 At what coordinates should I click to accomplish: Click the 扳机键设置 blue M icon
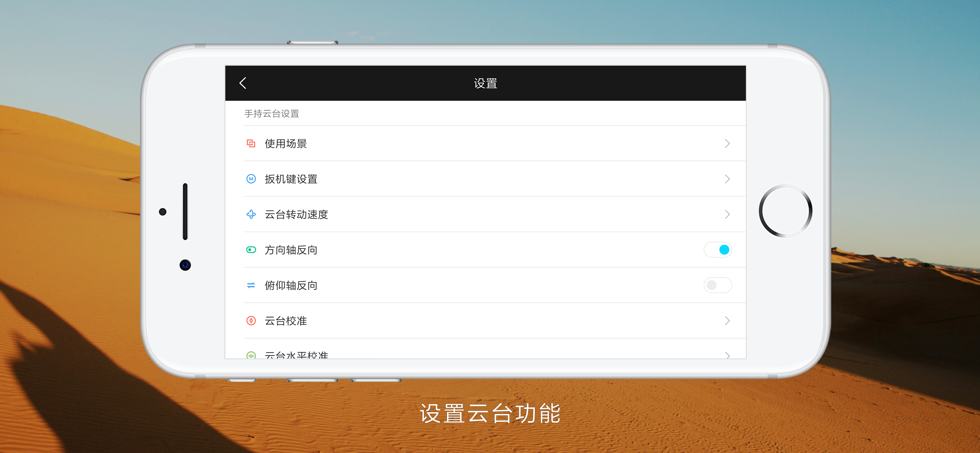click(251, 179)
